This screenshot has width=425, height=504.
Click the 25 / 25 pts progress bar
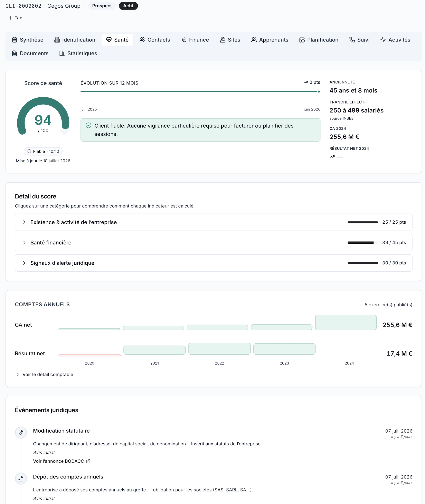pos(363,222)
